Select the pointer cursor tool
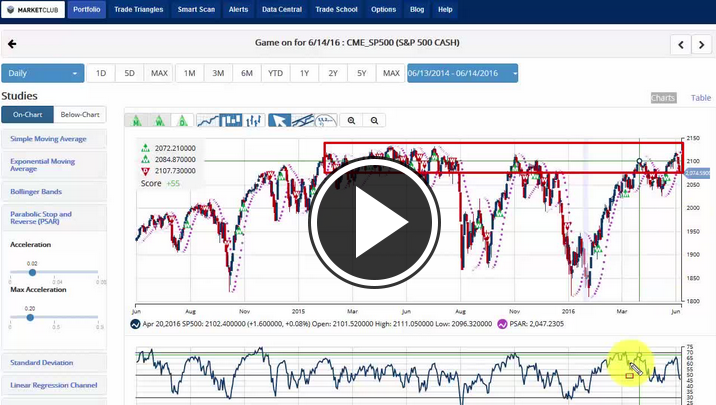Viewport: 716px width, 405px height. [279, 121]
